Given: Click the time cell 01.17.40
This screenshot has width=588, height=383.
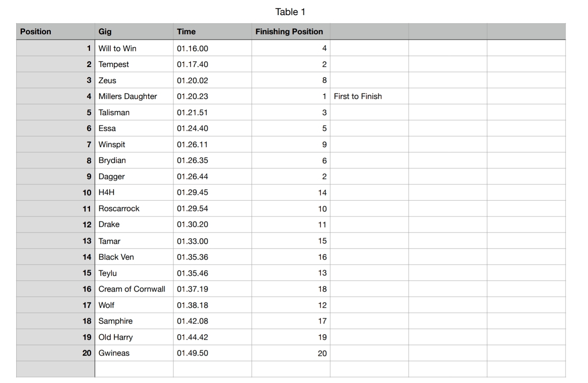Looking at the screenshot, I should pyautogui.click(x=212, y=64).
